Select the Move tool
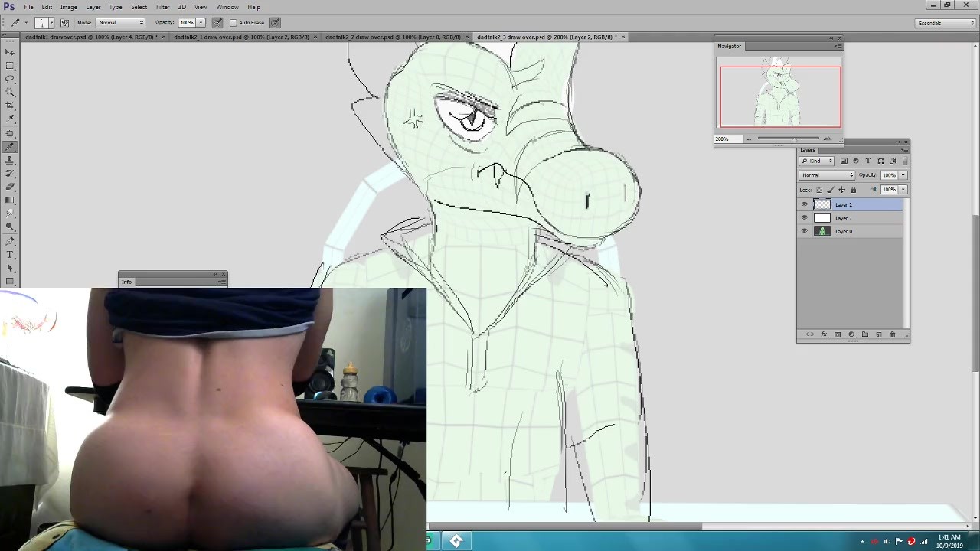Image resolution: width=980 pixels, height=551 pixels. point(10,52)
